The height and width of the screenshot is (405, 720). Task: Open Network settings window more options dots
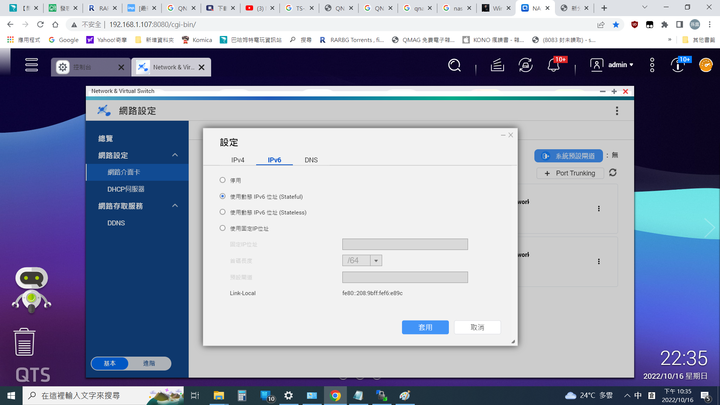point(617,111)
